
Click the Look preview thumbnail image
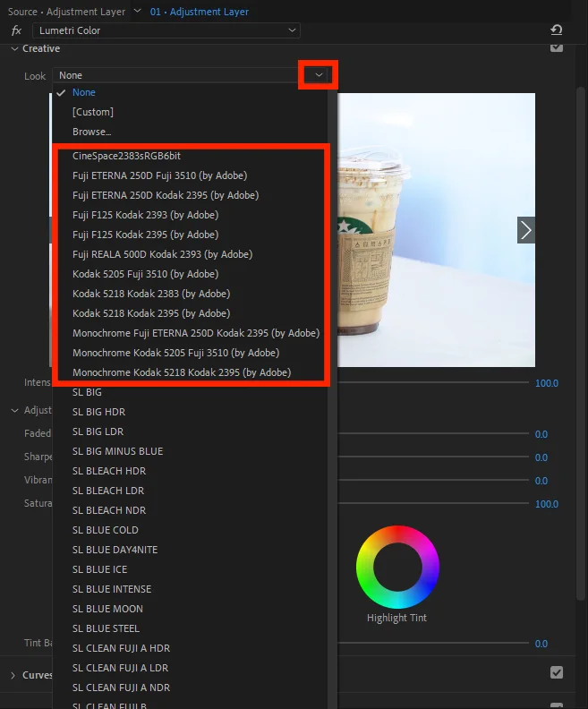(x=436, y=230)
